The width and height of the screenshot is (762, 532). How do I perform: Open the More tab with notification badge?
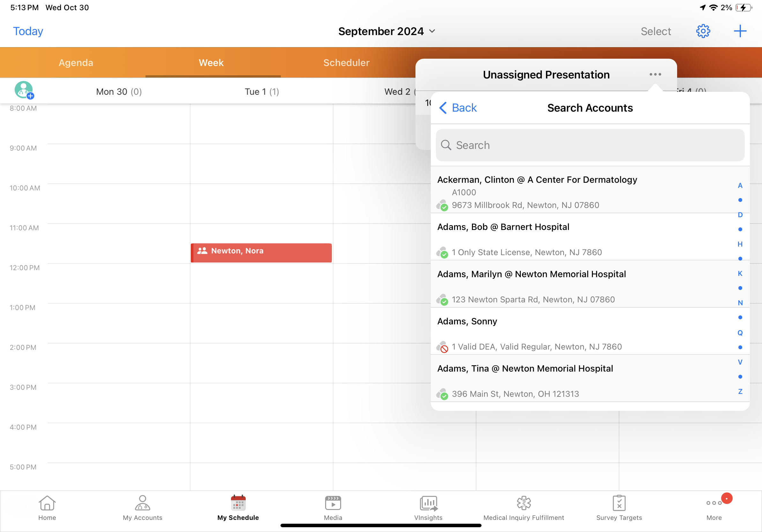714,507
